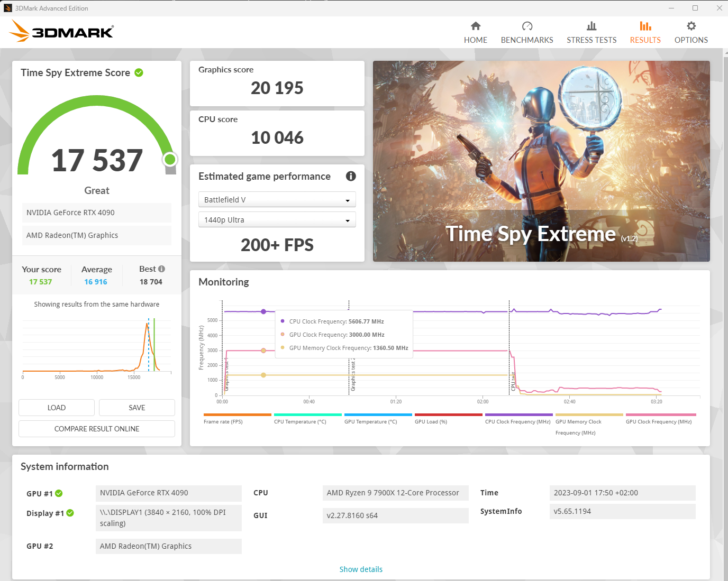
Task: Click Your score value 17 537
Action: coord(41,282)
